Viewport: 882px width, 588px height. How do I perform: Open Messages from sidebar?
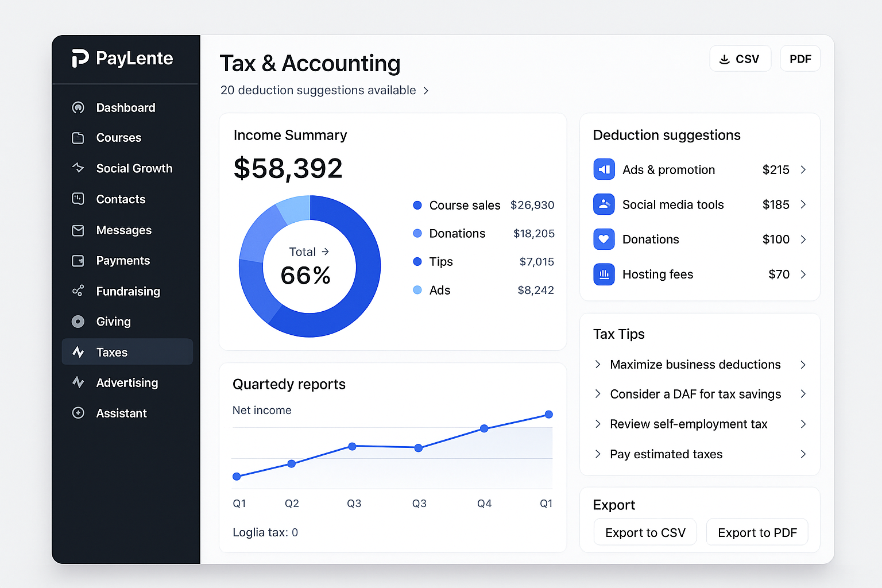tap(127, 230)
